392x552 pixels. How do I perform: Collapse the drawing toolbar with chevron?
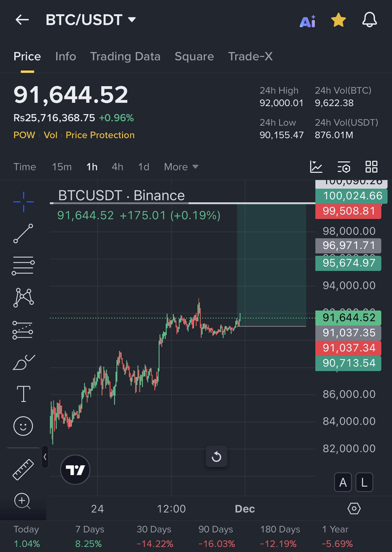[x=45, y=457]
